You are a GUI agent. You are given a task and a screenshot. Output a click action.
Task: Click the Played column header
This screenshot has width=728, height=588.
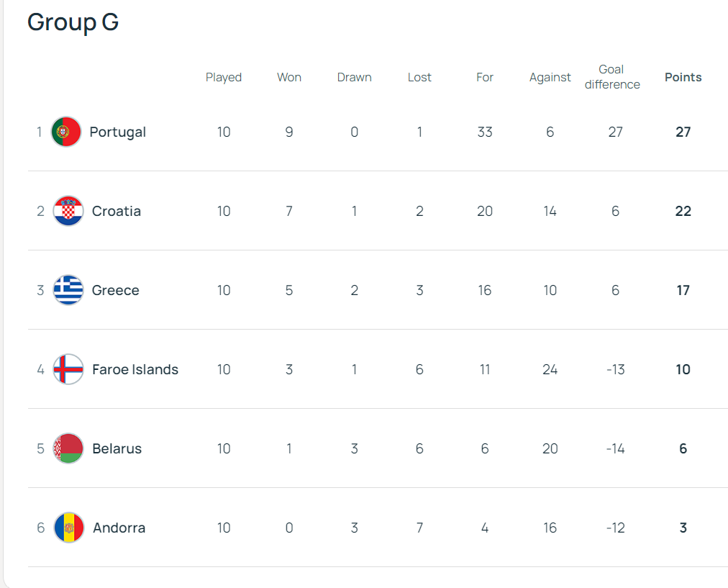tap(223, 78)
